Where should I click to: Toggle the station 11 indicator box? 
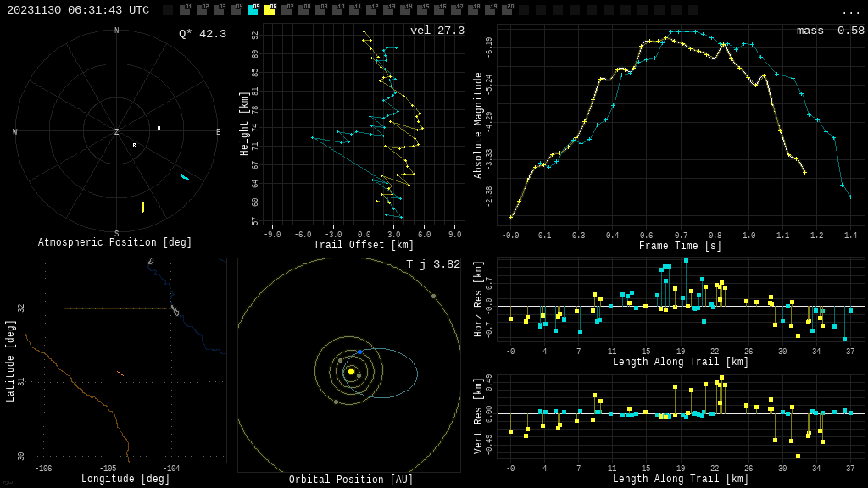tap(354, 10)
